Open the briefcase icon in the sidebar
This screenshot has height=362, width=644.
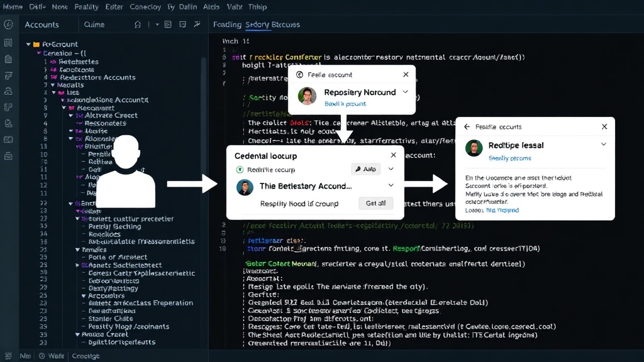point(8,156)
